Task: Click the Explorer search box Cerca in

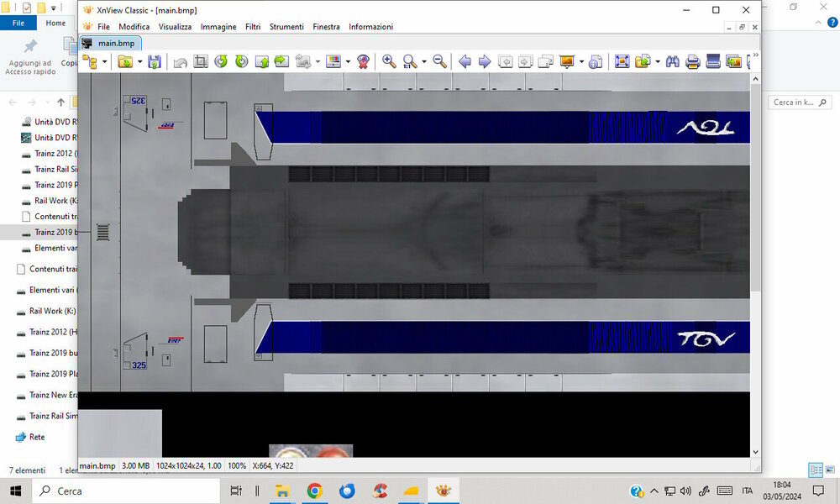Action: click(800, 102)
